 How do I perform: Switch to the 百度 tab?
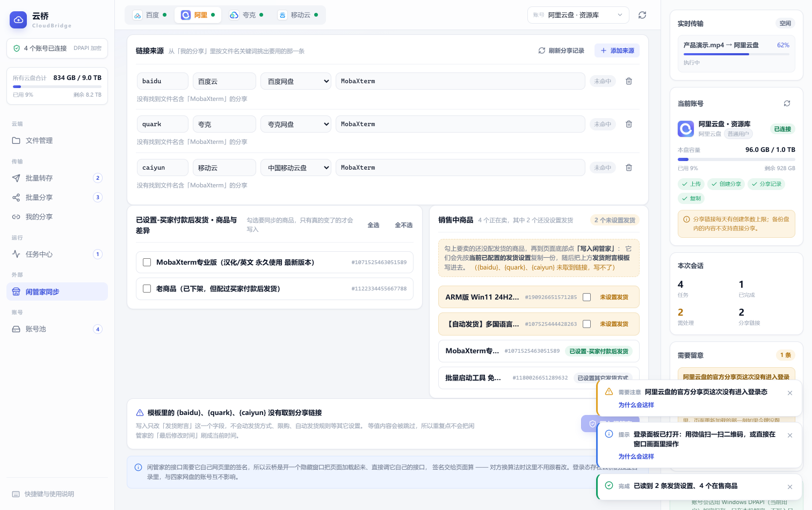click(x=149, y=15)
